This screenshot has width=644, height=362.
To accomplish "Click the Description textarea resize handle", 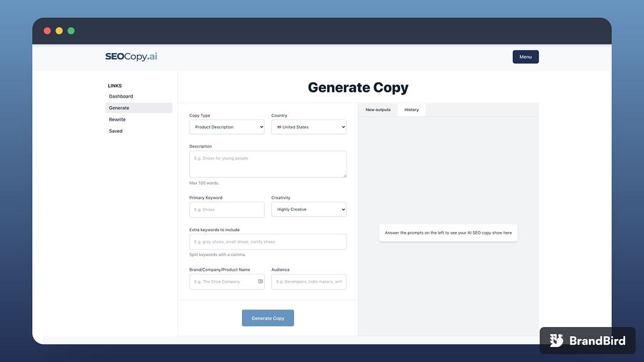I will click(344, 176).
